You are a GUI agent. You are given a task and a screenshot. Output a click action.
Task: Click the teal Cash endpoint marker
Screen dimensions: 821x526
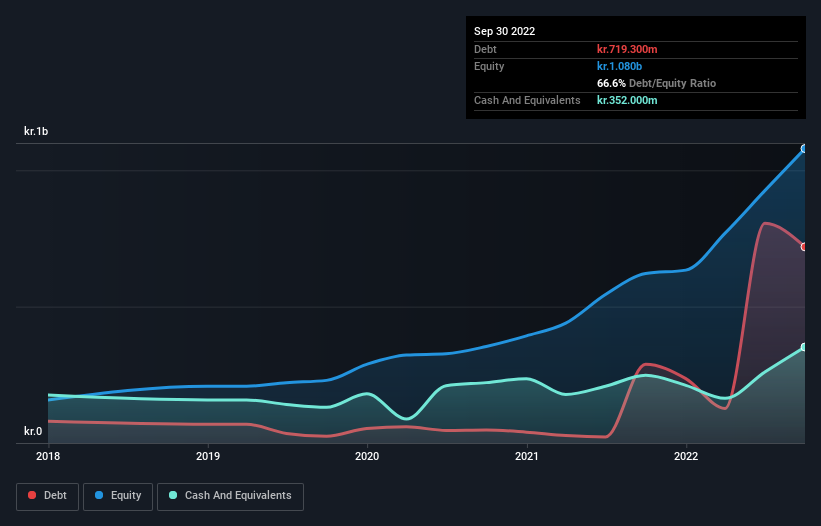pos(804,348)
